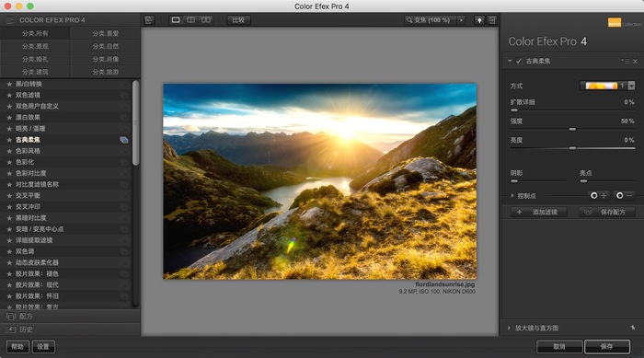Screen dimensions: 644x358
Task: Select the 胶片效果: 怀旧 filter
Action: tap(65, 296)
